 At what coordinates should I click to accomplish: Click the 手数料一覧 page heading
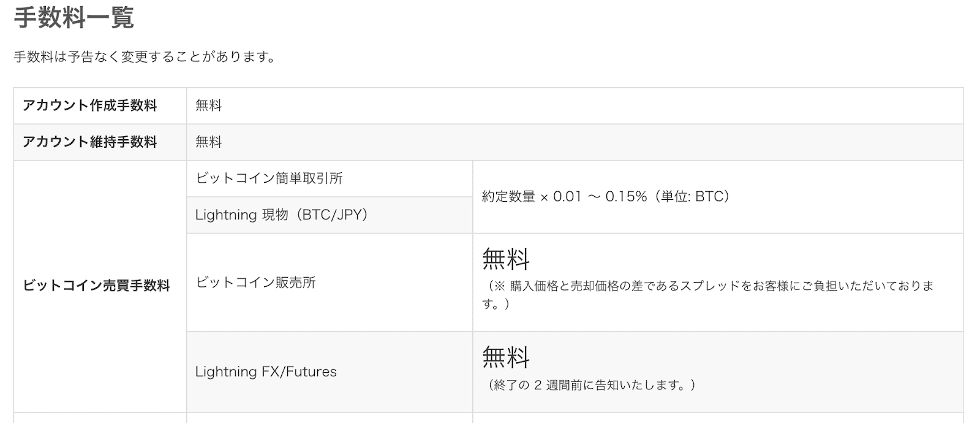[73, 17]
